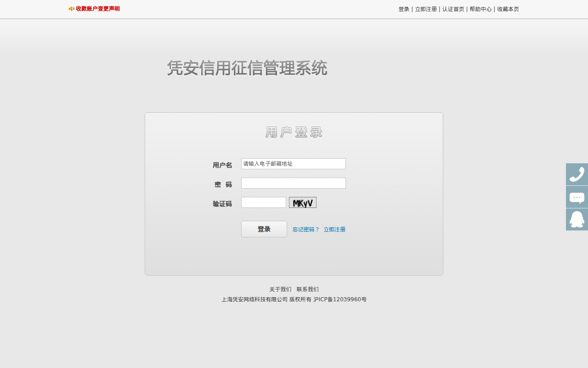
Task: Click the 验证码 captcha input field
Action: coord(263,202)
